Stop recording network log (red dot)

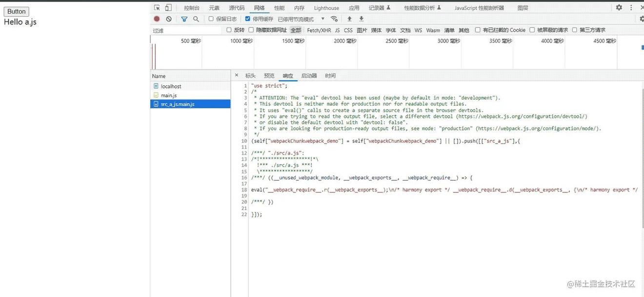[x=157, y=19]
